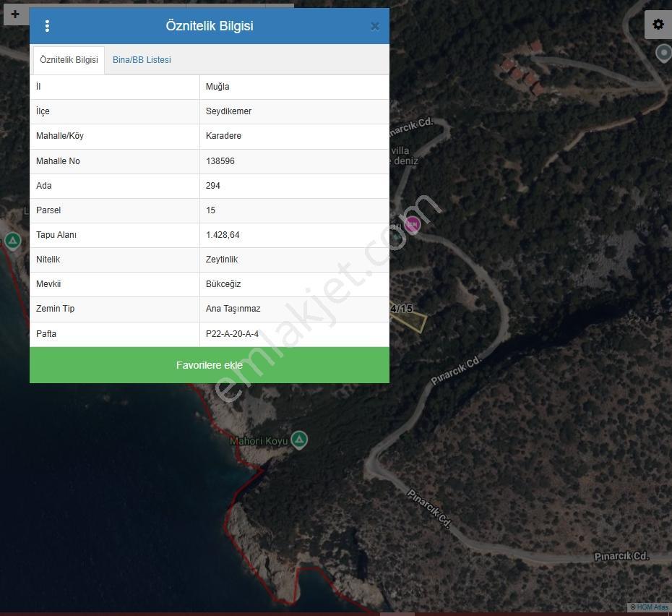
Task: Click the green campsite marker near left coast
Action: click(13, 241)
